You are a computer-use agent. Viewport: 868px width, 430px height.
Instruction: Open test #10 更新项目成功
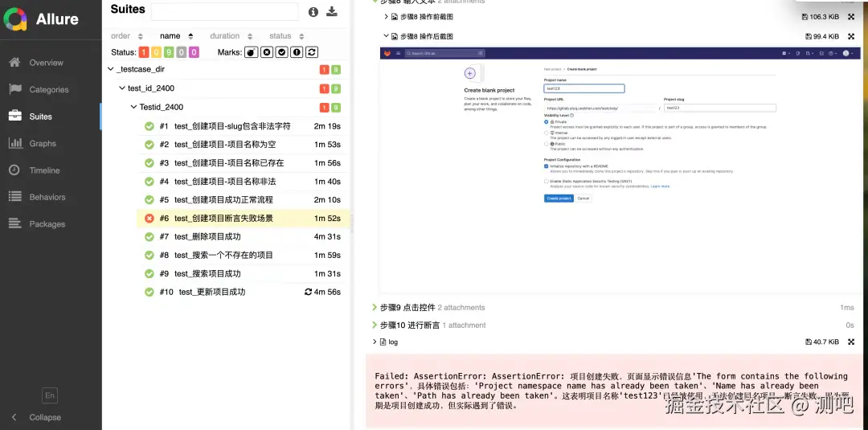tap(244, 293)
